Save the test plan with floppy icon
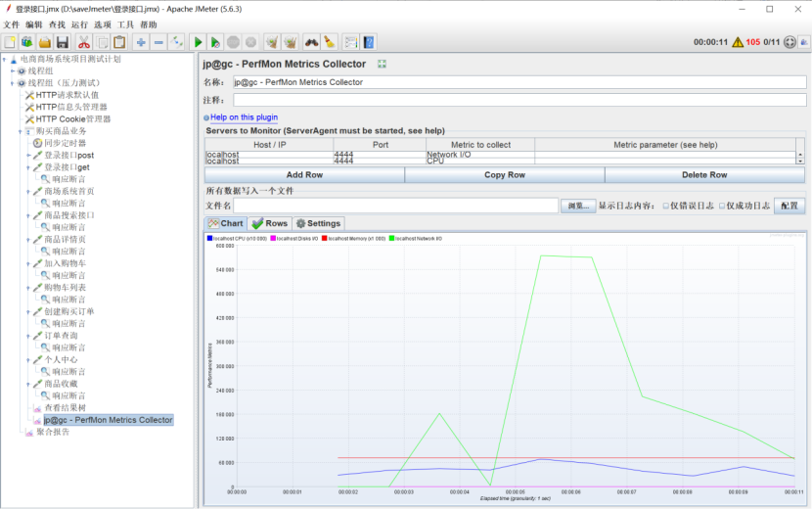Screen dimensions: 812x509 pyautogui.click(x=63, y=42)
